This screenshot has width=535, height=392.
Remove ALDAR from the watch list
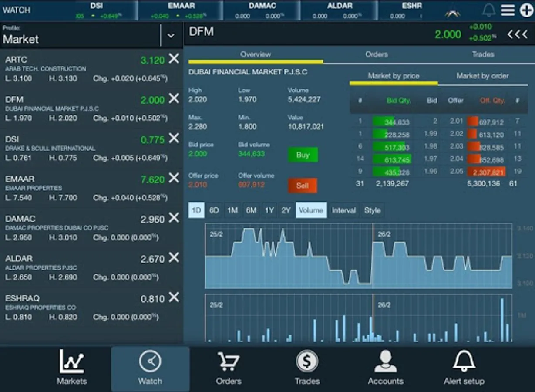click(174, 257)
